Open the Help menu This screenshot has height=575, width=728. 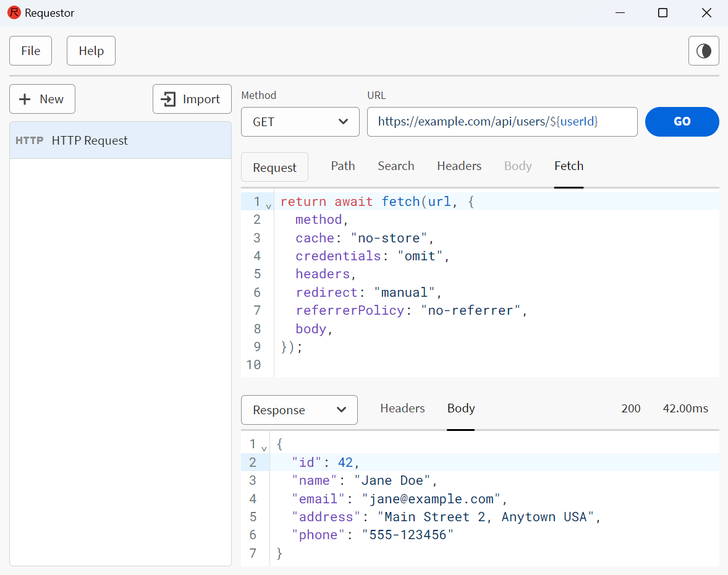point(91,51)
